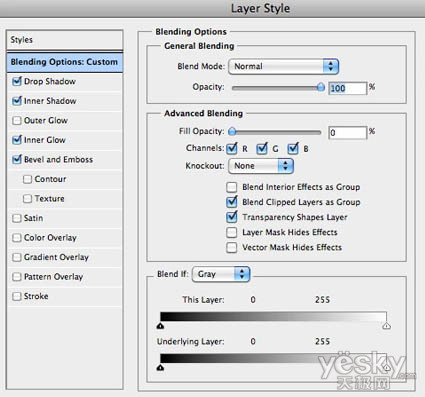Open the Styles list header
Image resolution: width=425 pixels, height=397 pixels.
(x=65, y=40)
